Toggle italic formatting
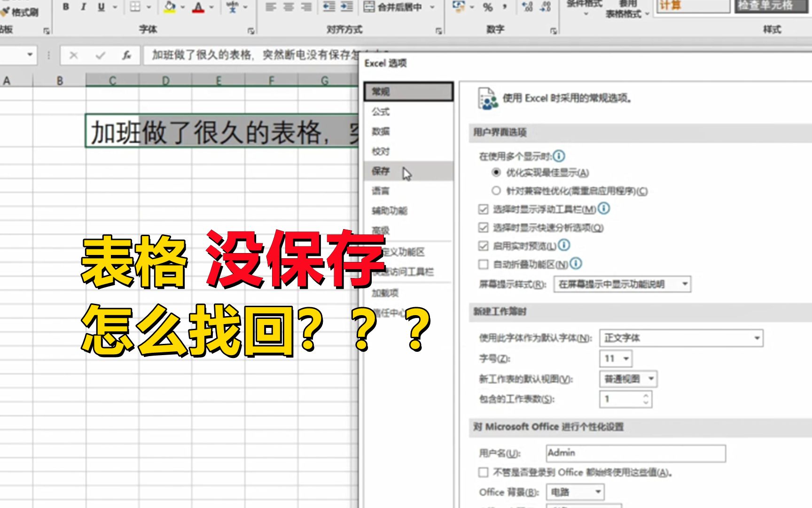 pyautogui.click(x=83, y=7)
